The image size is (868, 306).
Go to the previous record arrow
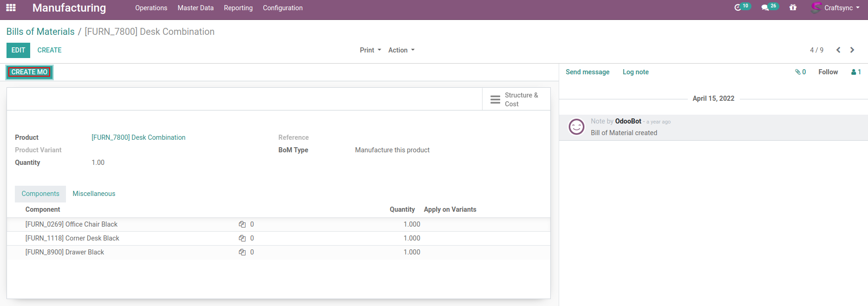[x=838, y=50]
